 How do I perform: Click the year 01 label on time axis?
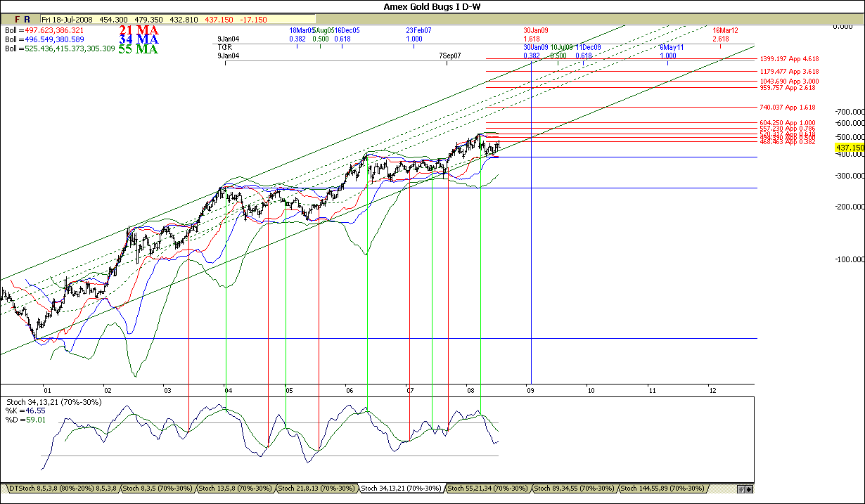[47, 389]
